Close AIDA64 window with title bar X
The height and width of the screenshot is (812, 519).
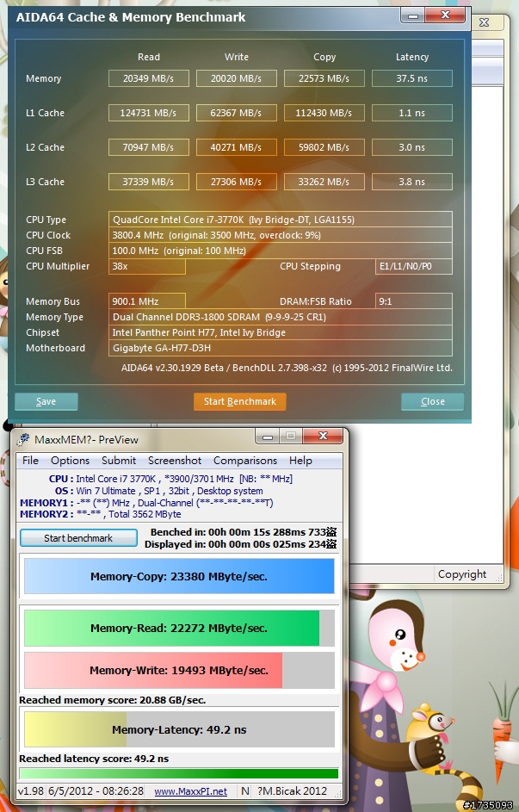pos(445,15)
